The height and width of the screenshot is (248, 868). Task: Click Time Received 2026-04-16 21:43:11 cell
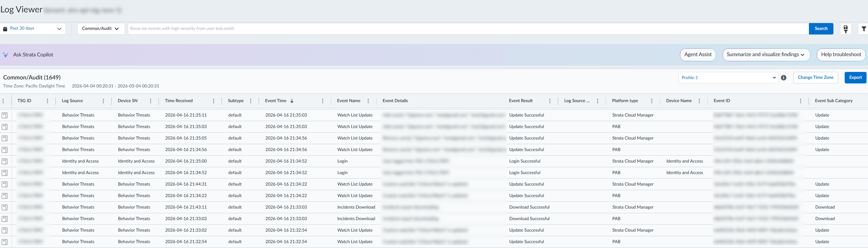coord(186,208)
